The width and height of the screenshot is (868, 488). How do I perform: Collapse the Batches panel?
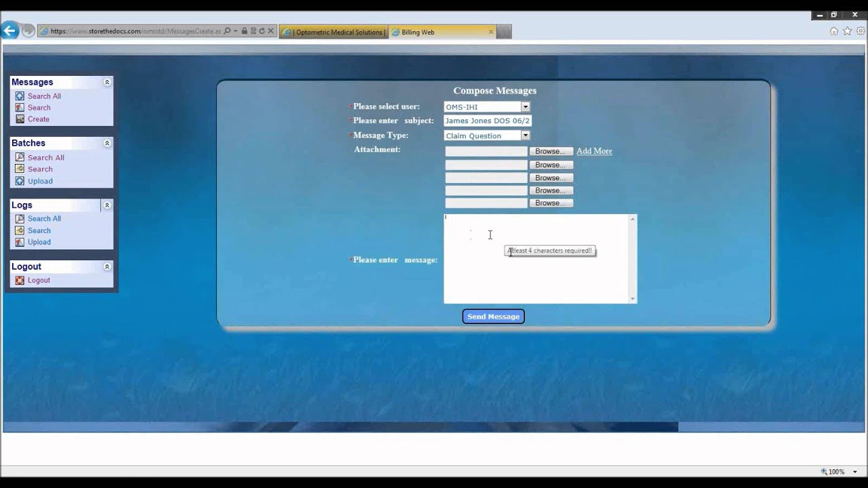106,143
